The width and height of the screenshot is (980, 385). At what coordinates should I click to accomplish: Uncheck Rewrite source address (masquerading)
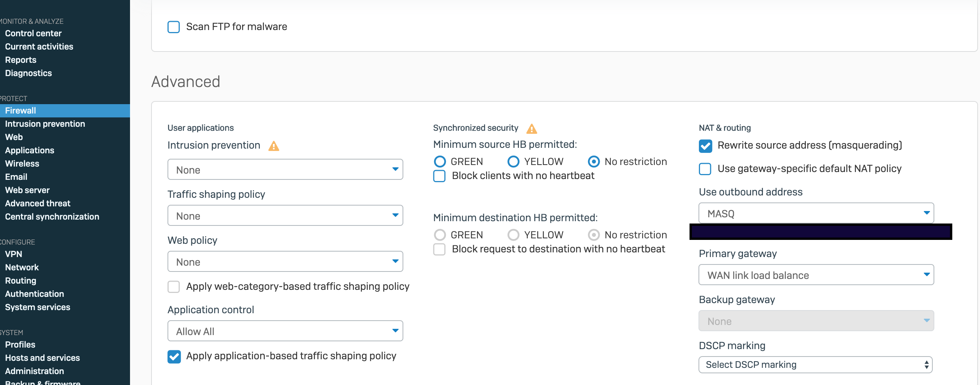point(705,146)
